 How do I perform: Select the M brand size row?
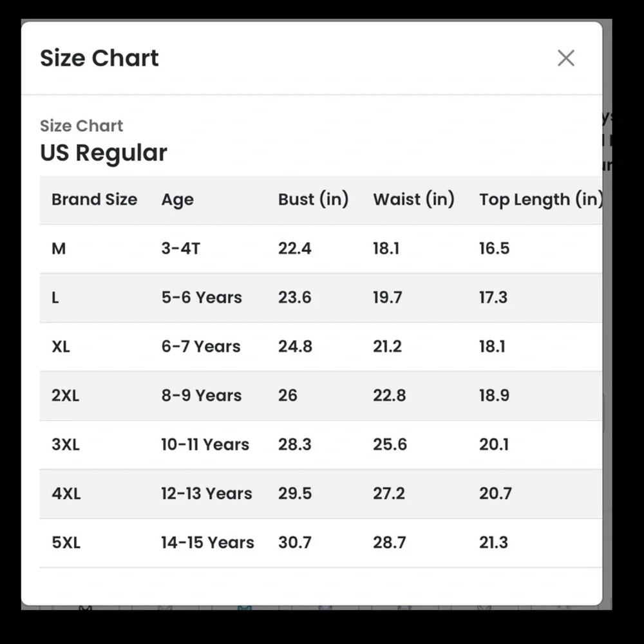coord(321,249)
